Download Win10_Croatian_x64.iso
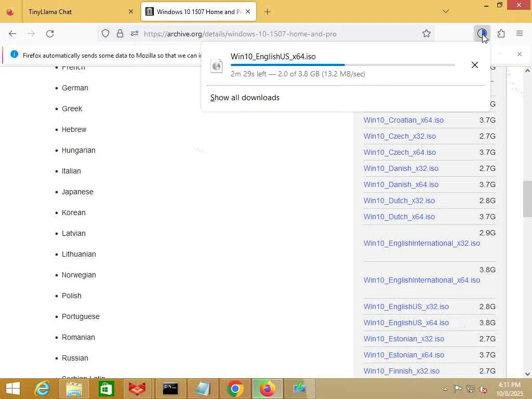This screenshot has width=532, height=399. (403, 120)
